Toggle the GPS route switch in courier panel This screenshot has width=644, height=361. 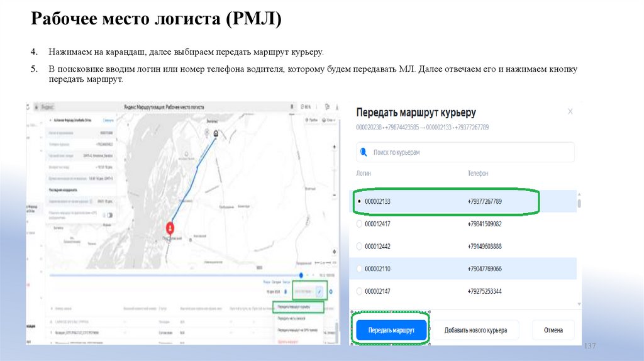[109, 215]
